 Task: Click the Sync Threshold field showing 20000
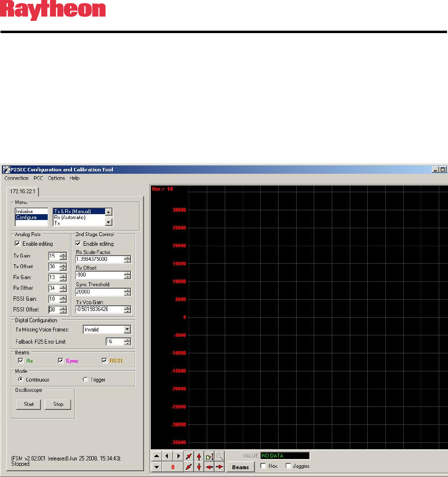click(x=100, y=292)
